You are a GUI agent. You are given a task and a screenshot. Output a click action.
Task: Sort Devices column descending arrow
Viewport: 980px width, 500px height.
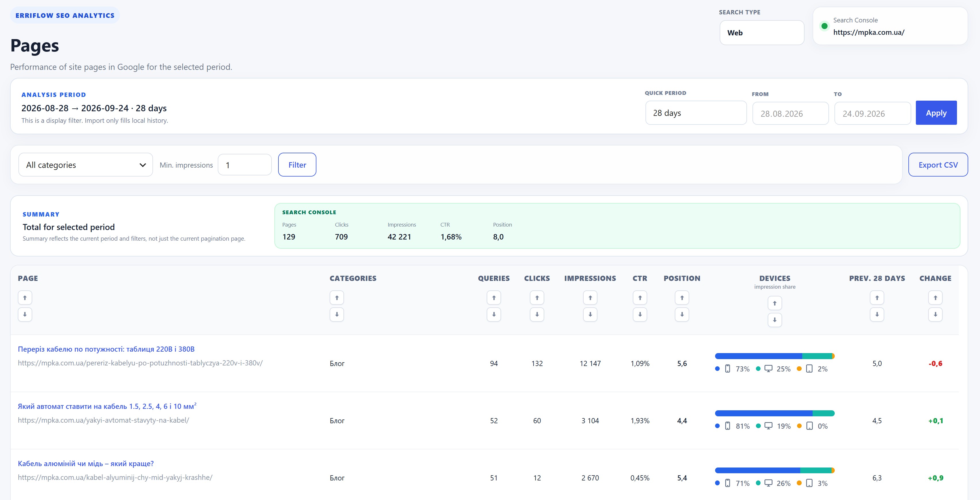[x=775, y=320]
